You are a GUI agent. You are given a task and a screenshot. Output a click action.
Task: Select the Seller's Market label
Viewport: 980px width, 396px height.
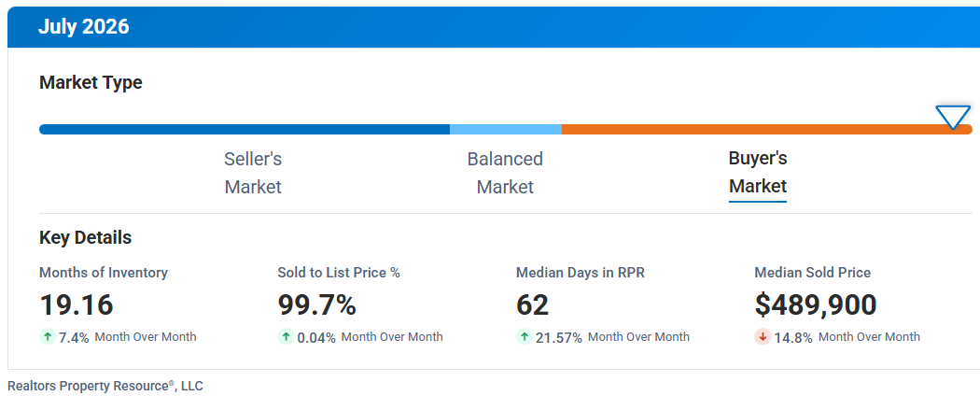pyautogui.click(x=253, y=173)
